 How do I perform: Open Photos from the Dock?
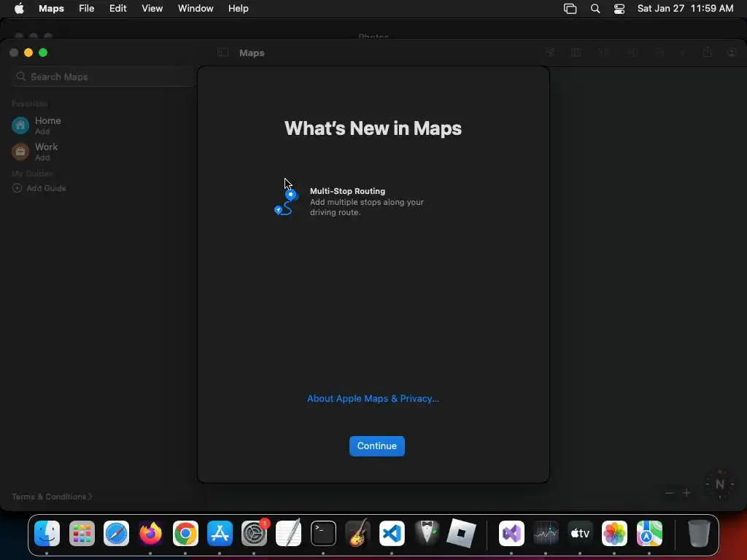614,533
